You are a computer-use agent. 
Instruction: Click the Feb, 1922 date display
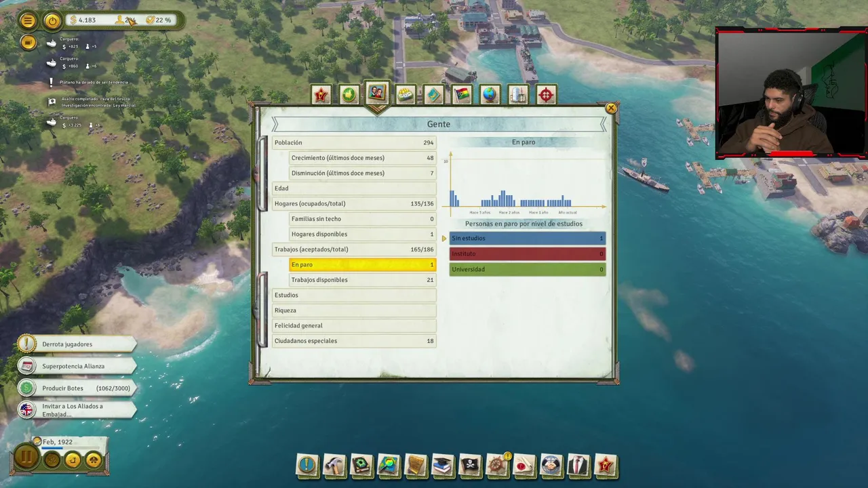(58, 442)
